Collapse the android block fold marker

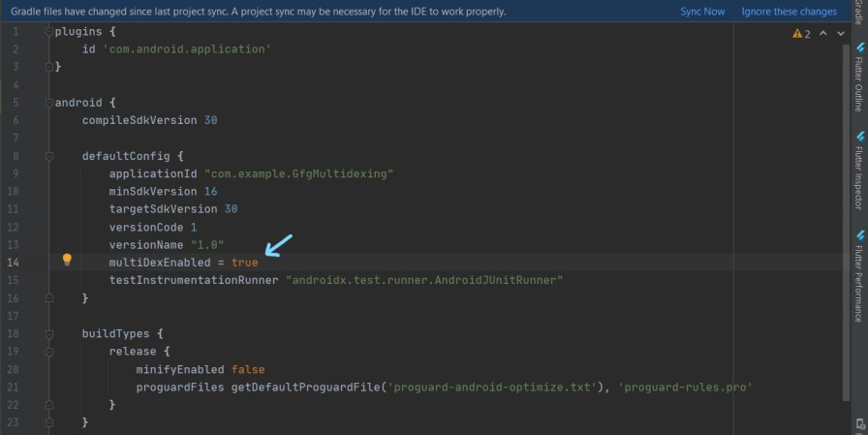(48, 102)
